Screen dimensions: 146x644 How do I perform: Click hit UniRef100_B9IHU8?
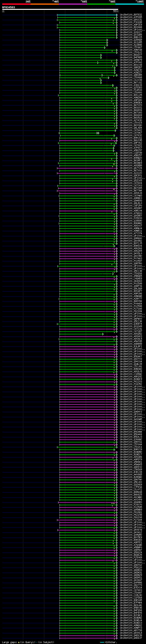coord(131,27)
